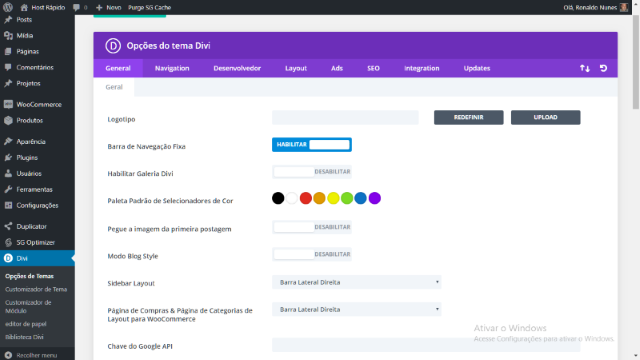Click the REDEFINIR button
Image resolution: width=640 pixels, height=360 pixels.
click(x=469, y=117)
